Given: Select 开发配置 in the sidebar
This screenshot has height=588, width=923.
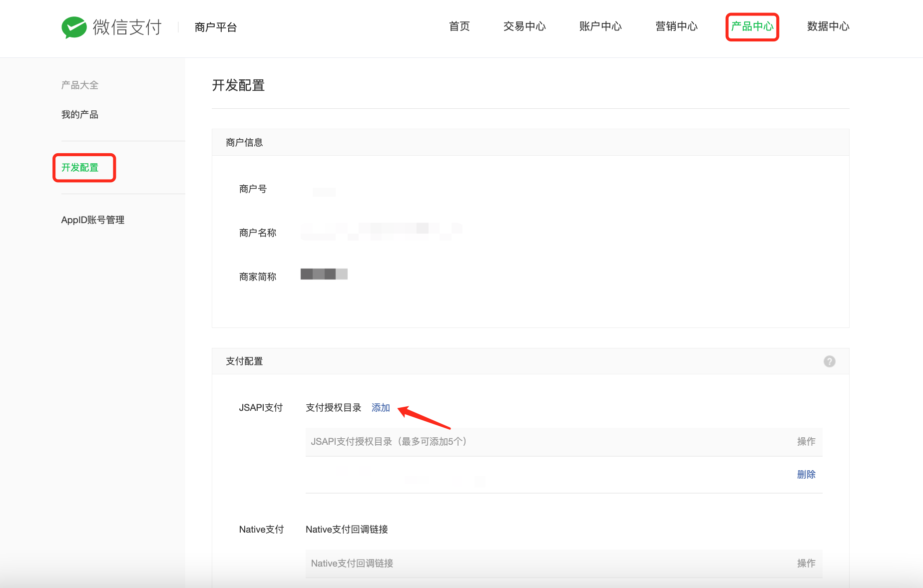Looking at the screenshot, I should coord(80,168).
